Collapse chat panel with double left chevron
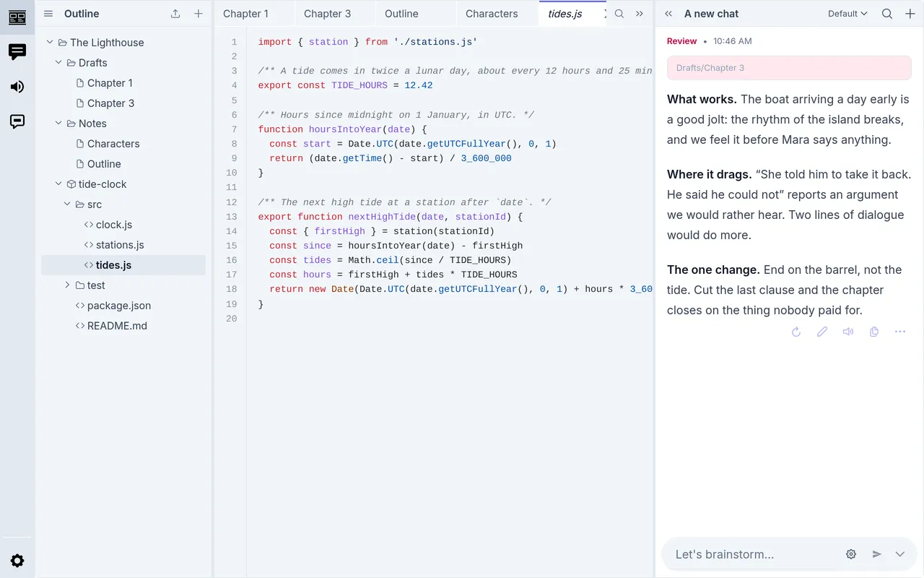The image size is (924, 578). tap(668, 14)
